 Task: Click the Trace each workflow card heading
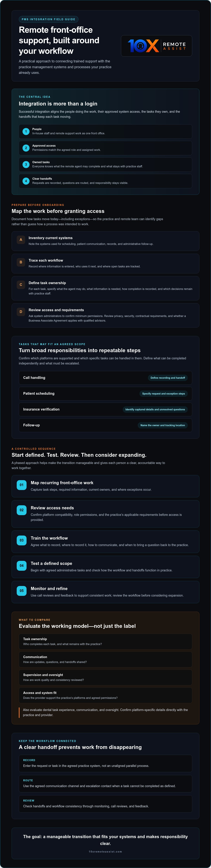(x=46, y=260)
